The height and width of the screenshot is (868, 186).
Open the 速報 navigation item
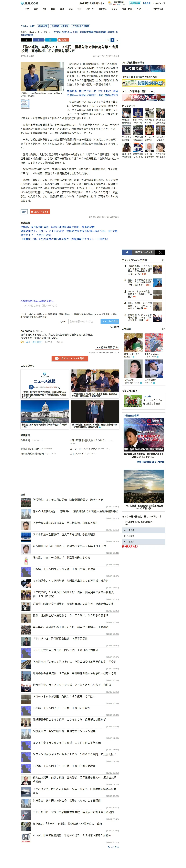click(x=35, y=9)
